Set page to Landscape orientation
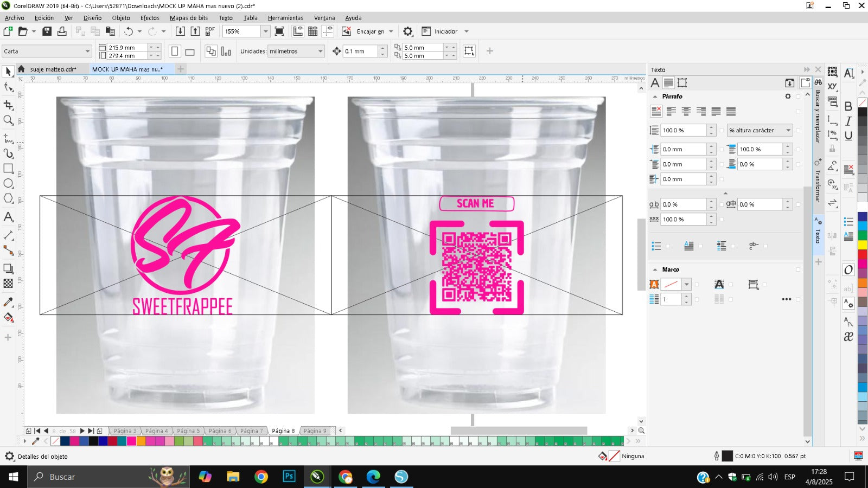868x488 pixels. point(190,52)
